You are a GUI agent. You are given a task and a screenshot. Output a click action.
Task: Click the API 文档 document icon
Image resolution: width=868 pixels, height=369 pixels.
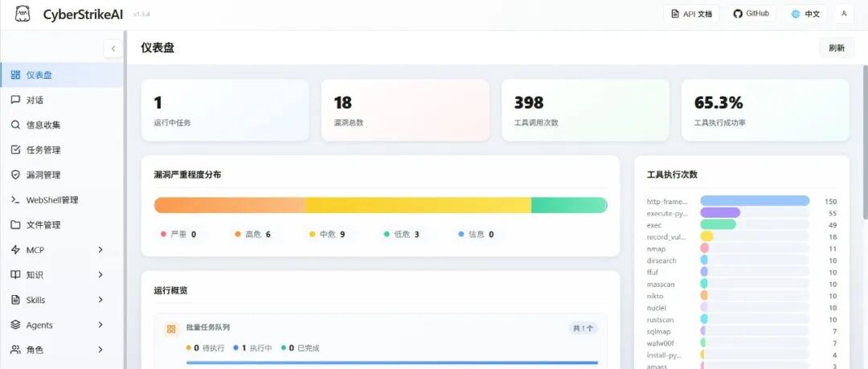click(x=675, y=14)
